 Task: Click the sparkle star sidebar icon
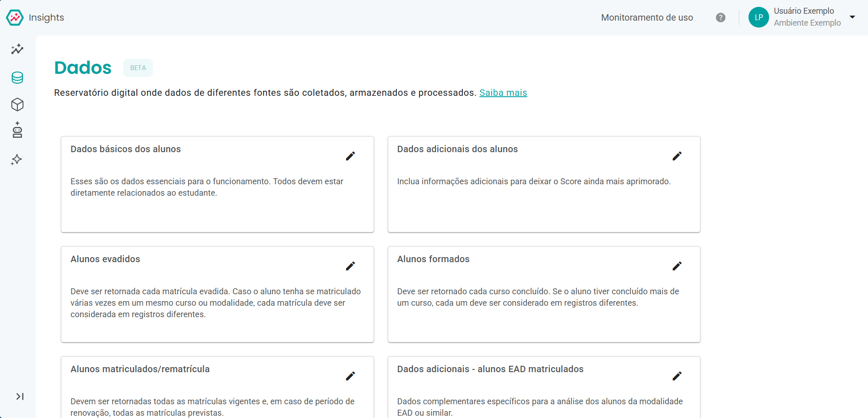17,159
